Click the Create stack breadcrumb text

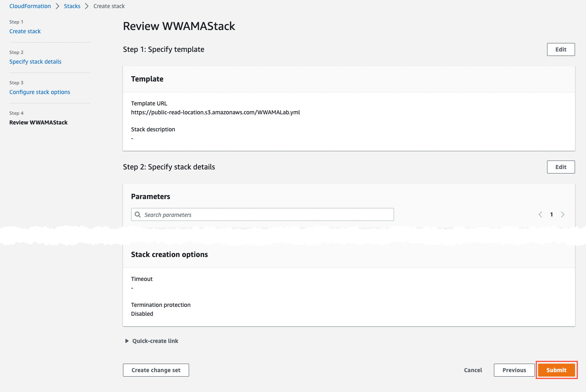109,6
